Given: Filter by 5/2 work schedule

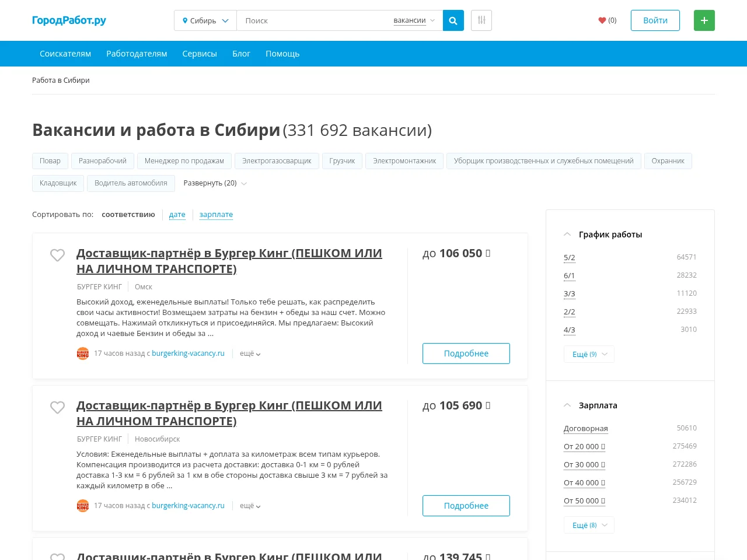Looking at the screenshot, I should pyautogui.click(x=570, y=257).
